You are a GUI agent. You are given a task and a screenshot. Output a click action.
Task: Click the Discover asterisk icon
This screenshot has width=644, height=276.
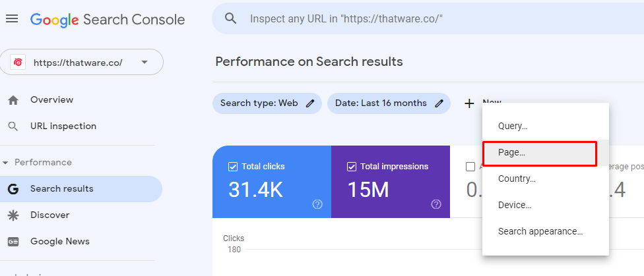pos(13,215)
